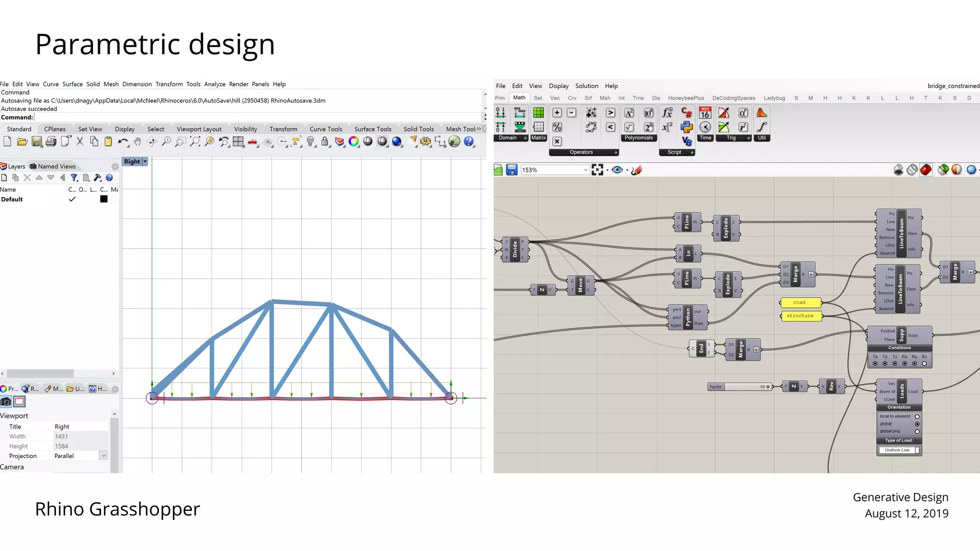This screenshot has height=551, width=980.
Task: Click the yellow 'structure' panel
Action: (x=801, y=316)
